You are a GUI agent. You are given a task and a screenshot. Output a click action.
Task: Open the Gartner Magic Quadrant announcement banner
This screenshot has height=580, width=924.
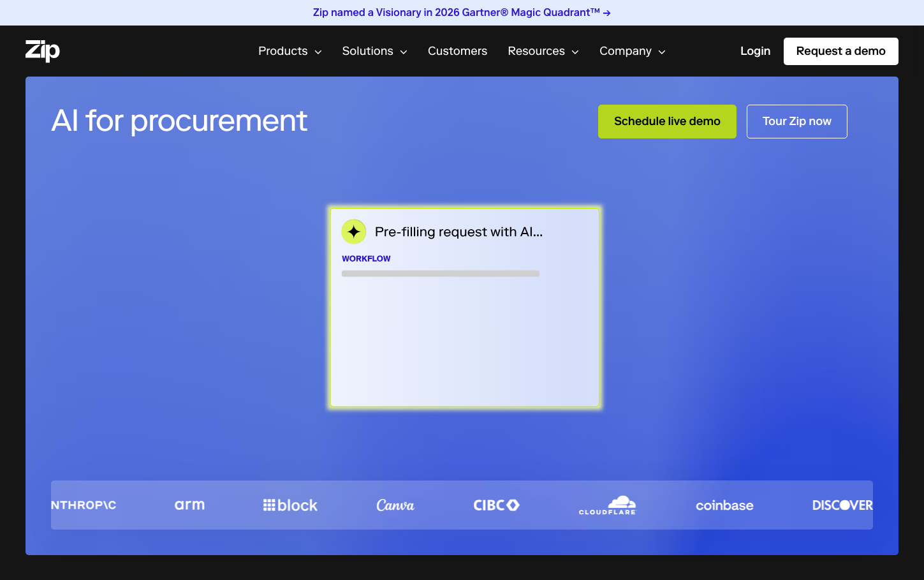click(462, 13)
